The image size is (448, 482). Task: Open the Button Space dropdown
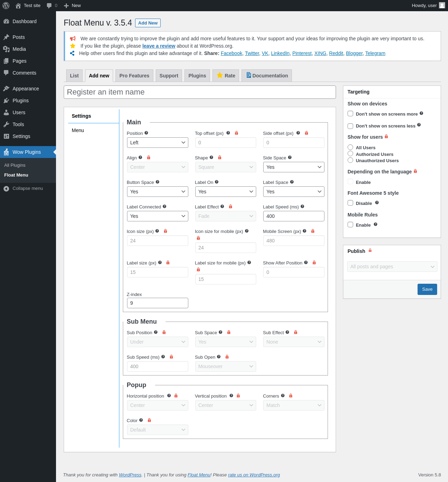click(157, 192)
